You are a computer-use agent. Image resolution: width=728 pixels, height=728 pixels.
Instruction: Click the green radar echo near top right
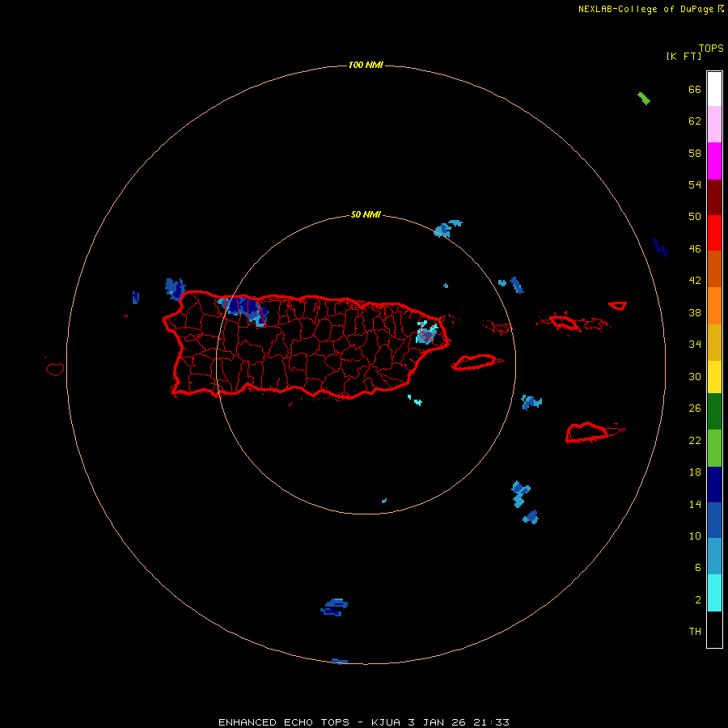click(644, 99)
